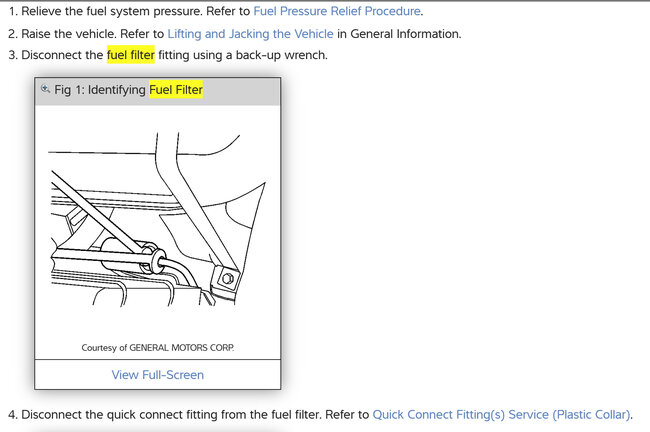Click View Full-Screen under the figure
The image size is (650, 432).
(158, 375)
